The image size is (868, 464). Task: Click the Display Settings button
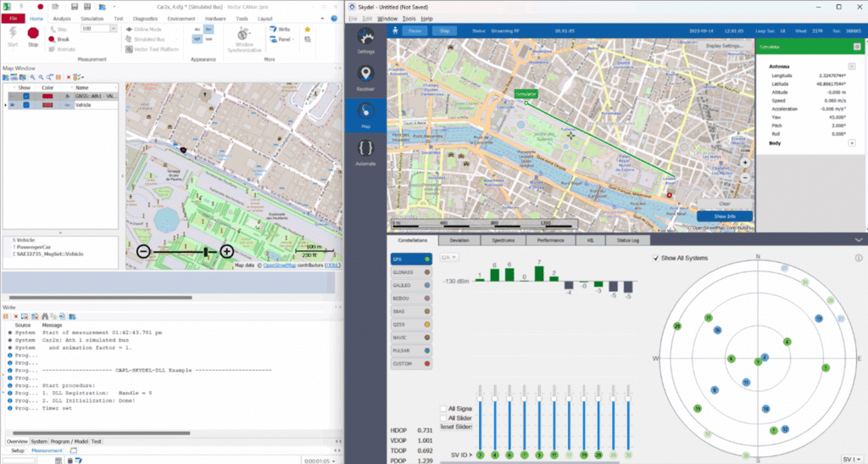724,45
